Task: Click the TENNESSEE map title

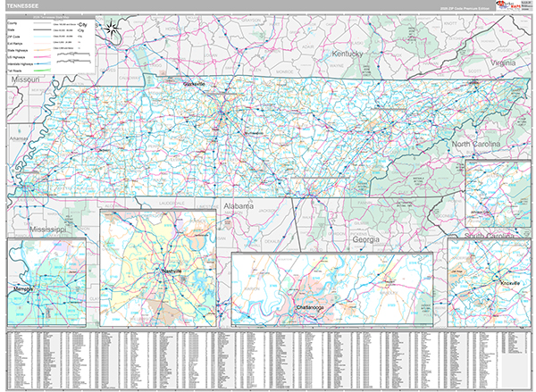Action: tap(22, 6)
